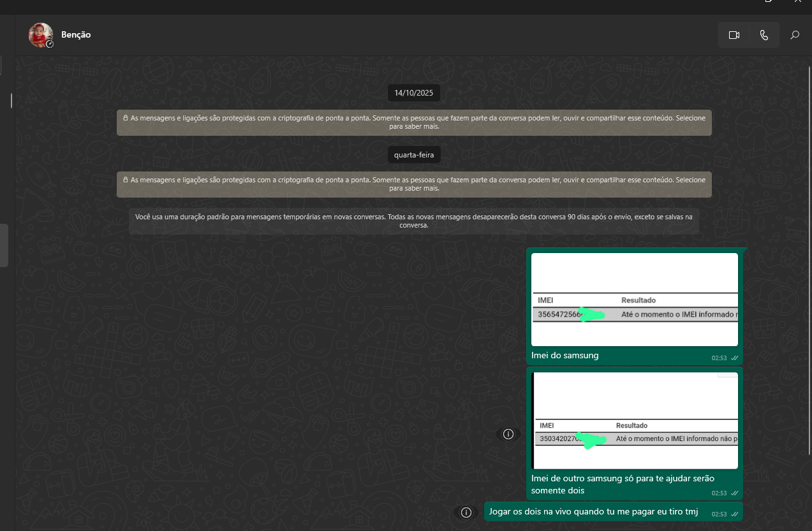Open first IMEI image 'Imei do samsung'
The image size is (812, 531).
[634, 300]
